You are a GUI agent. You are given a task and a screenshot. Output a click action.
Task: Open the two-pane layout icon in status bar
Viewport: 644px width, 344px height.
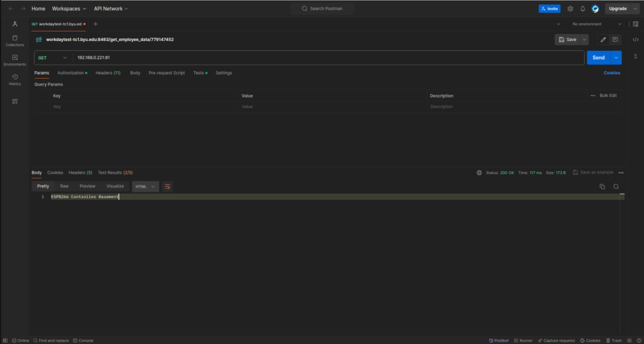click(629, 341)
